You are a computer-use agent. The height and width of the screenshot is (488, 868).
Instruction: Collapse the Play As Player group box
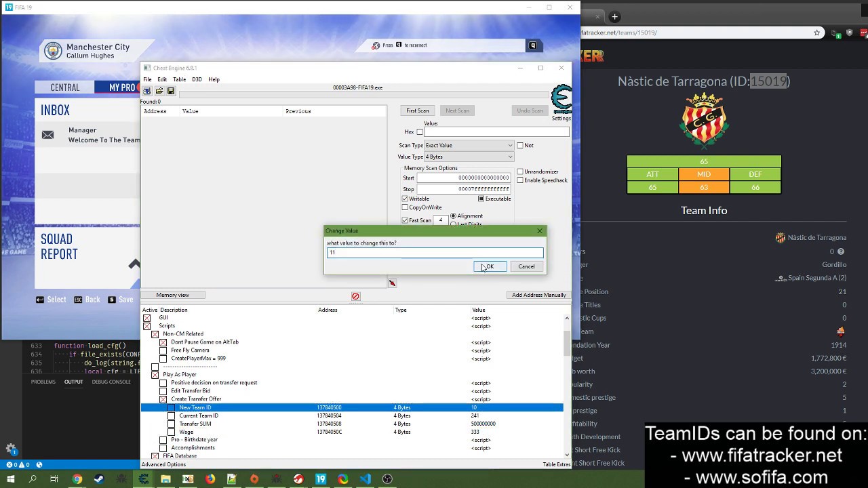point(155,375)
